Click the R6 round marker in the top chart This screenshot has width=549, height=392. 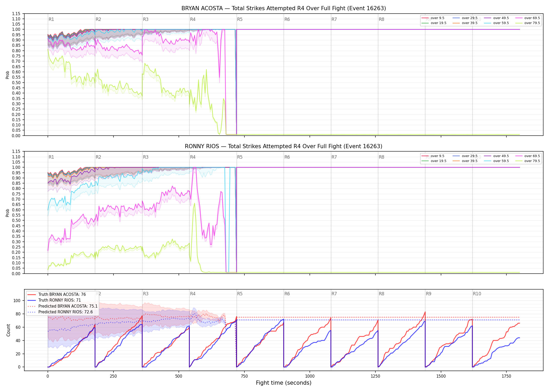click(x=287, y=19)
